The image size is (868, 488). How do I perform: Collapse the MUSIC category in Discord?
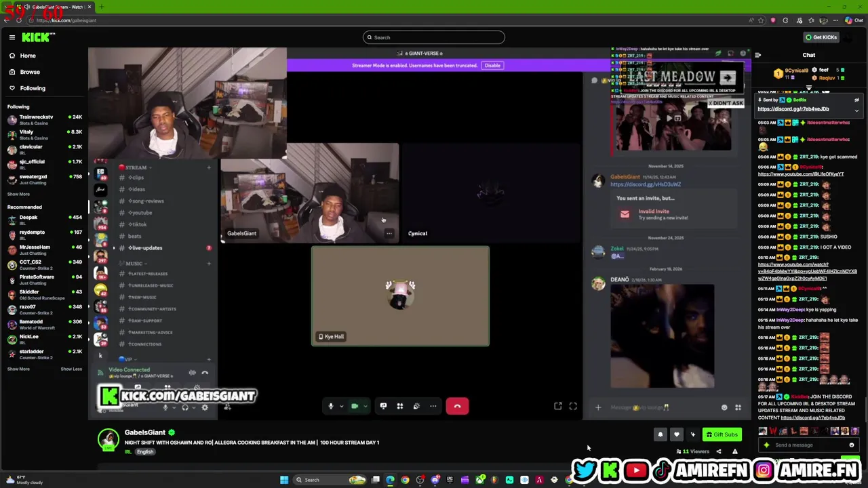click(x=134, y=264)
